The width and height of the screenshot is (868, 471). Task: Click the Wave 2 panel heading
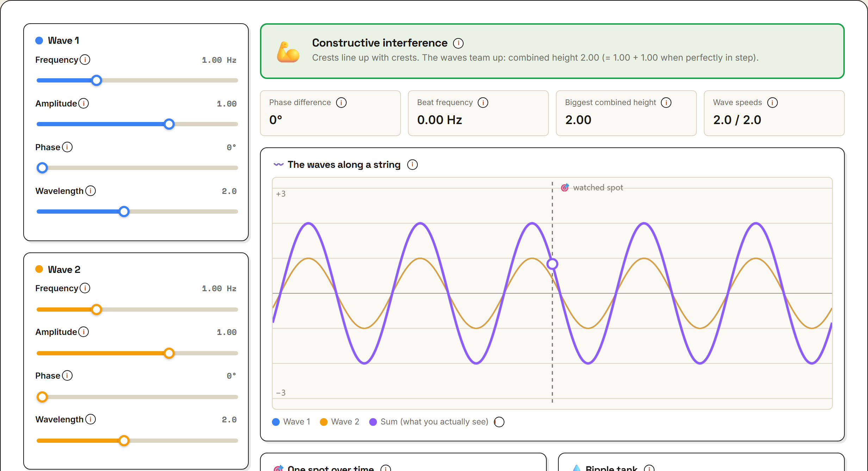pyautogui.click(x=64, y=270)
